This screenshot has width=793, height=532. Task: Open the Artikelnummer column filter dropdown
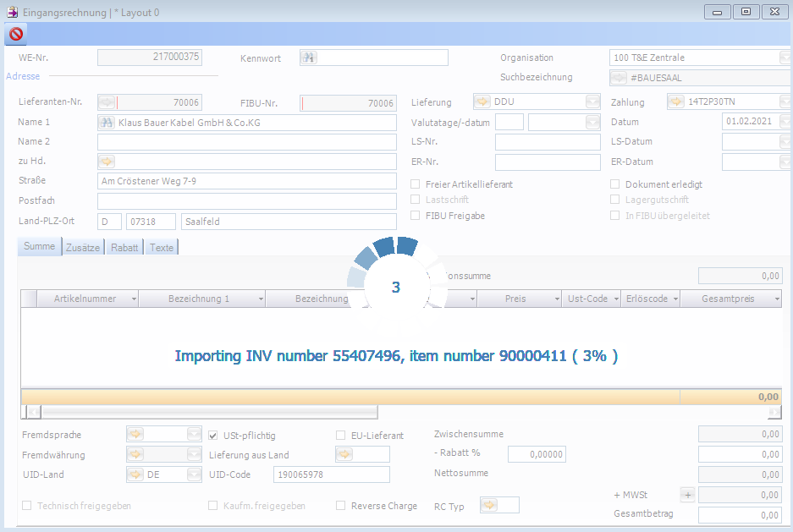tap(133, 299)
